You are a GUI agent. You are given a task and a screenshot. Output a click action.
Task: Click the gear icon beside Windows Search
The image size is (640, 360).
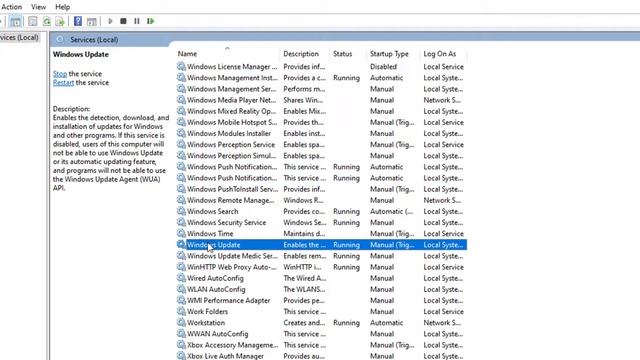click(181, 211)
